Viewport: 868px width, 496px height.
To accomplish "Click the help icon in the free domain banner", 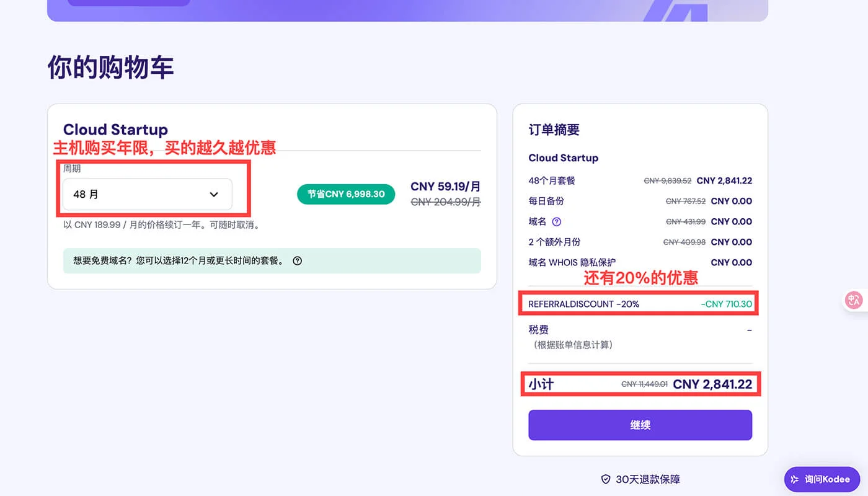I will (x=297, y=261).
